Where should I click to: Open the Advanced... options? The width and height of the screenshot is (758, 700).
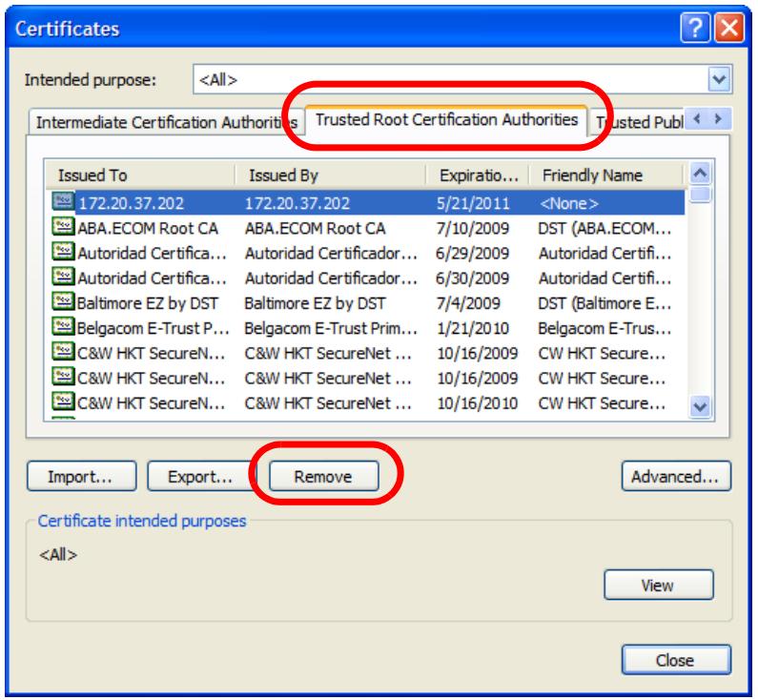[x=676, y=476]
